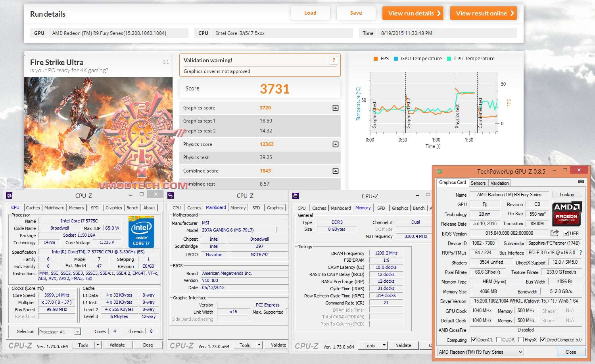Toggle the CUDA checkbox
This screenshot has height=364, width=595.
point(499,340)
